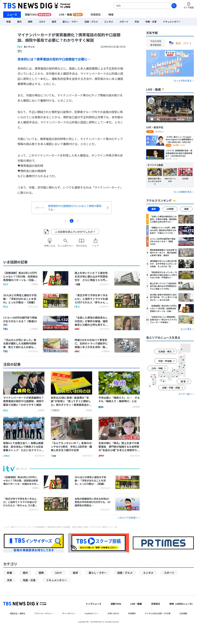197x644 pixels.
Task: Open the エリア一覧へ link
Action: 186,394
